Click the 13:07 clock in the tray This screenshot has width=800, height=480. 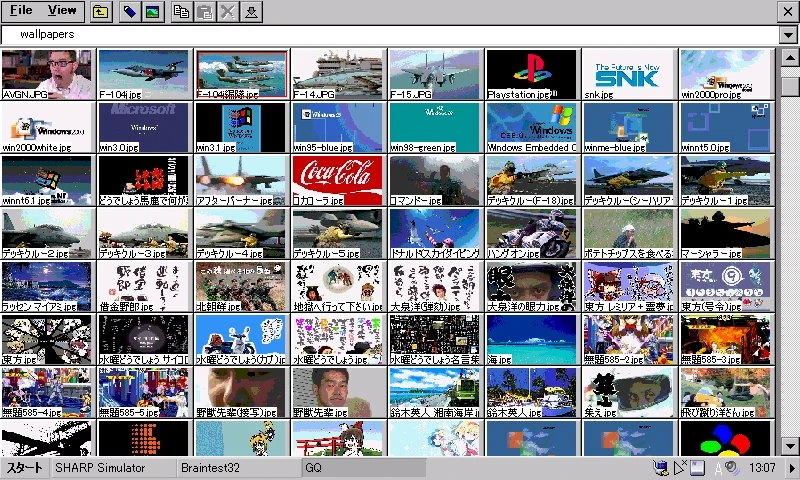pyautogui.click(x=762, y=468)
